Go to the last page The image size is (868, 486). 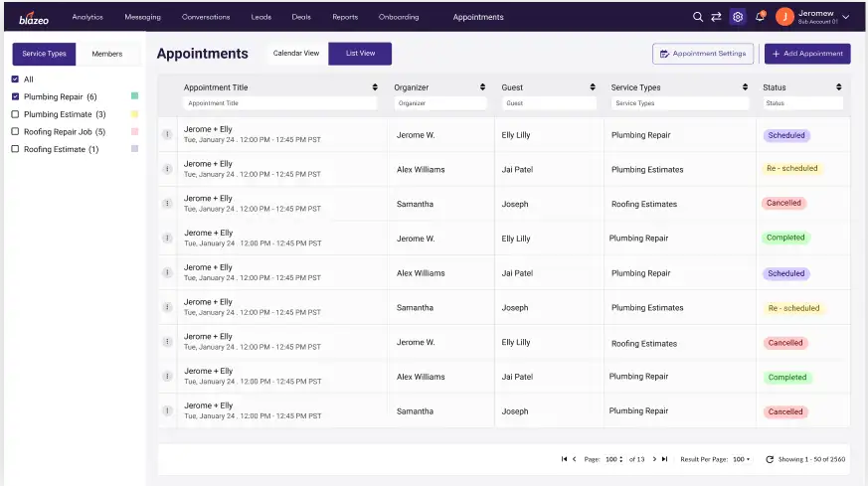665,459
